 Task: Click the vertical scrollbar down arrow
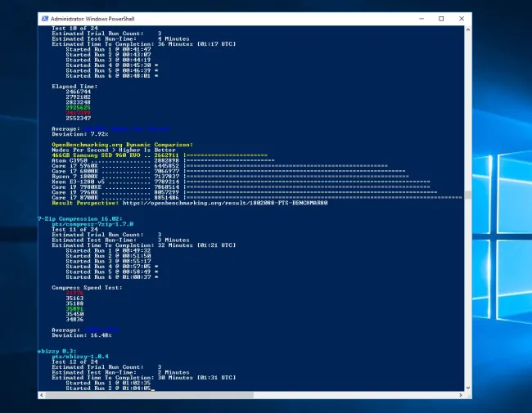[x=468, y=388]
